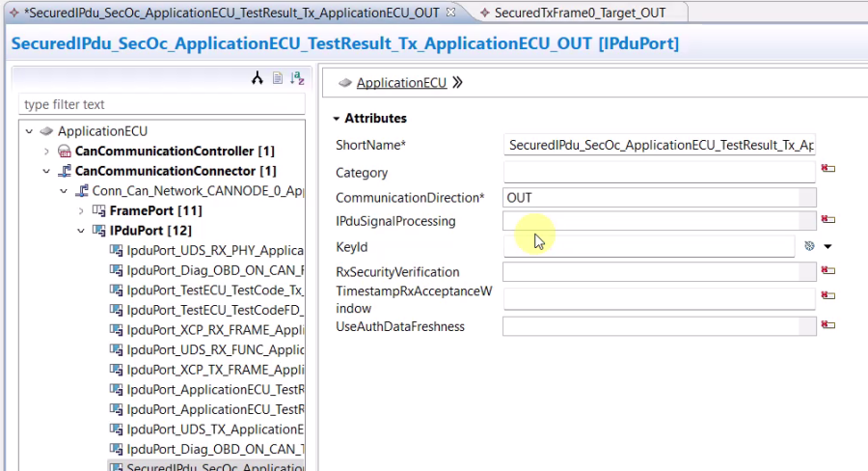The height and width of the screenshot is (471, 868).
Task: Collapse the IPduPort [12] tree node
Action: point(81,231)
